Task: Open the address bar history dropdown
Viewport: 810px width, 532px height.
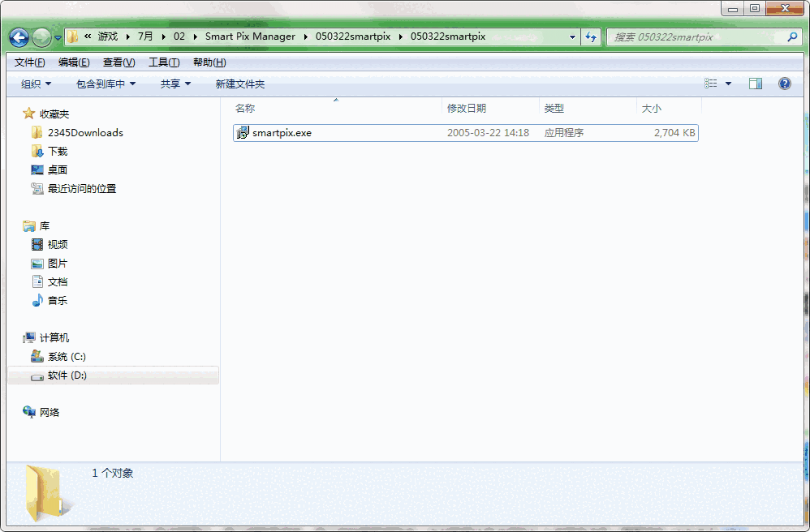Action: pyautogui.click(x=572, y=36)
